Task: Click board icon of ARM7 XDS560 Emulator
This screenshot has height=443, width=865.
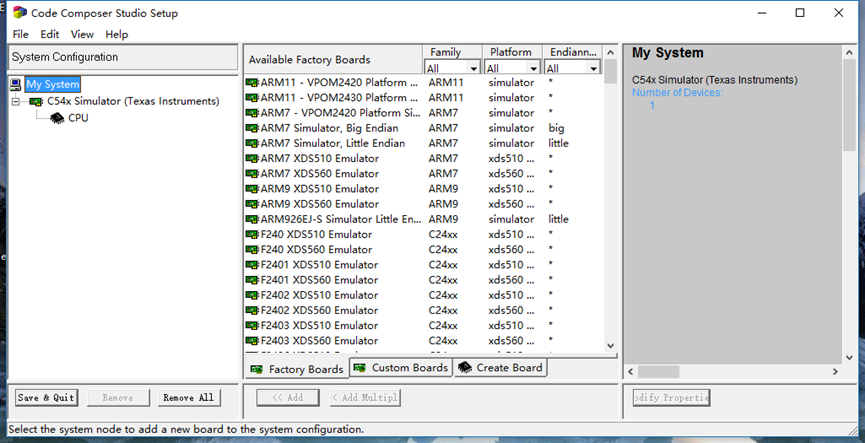Action: 252,174
